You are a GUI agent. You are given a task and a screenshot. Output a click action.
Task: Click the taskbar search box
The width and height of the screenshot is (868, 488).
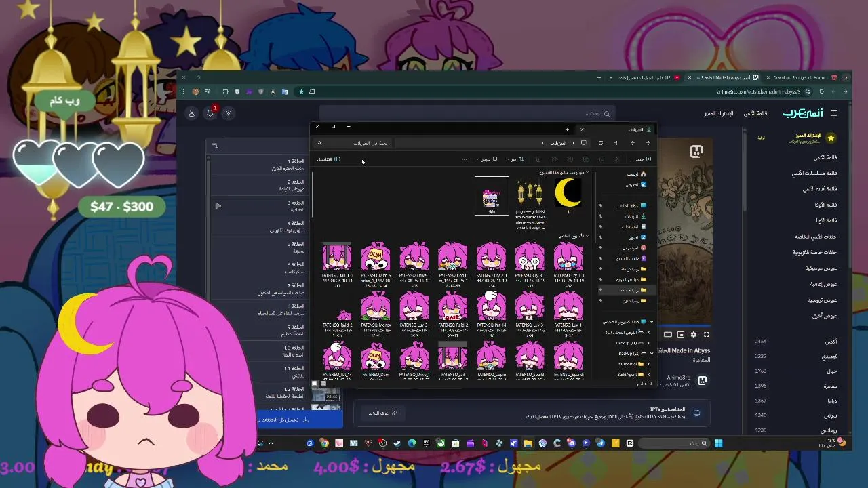point(674,443)
